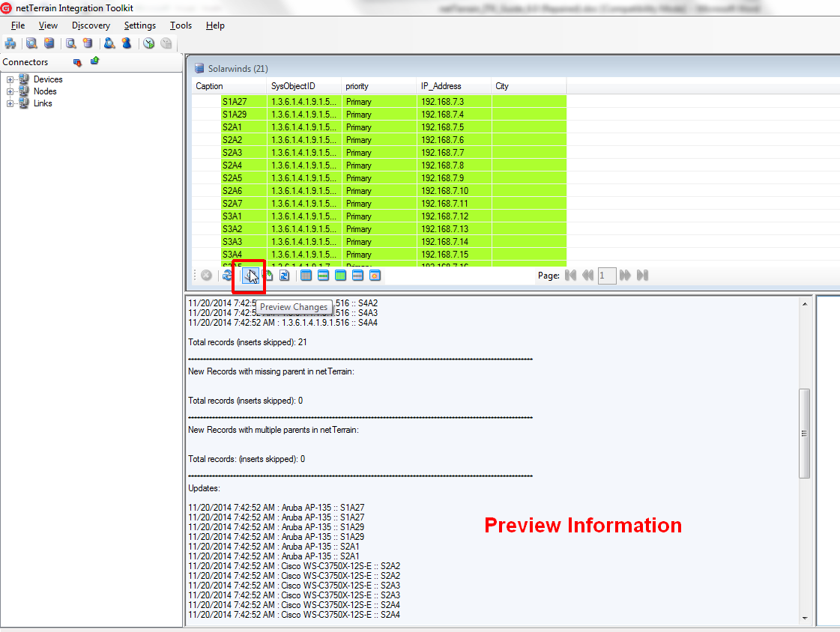Expand the Nodes tree node
Viewport: 840px width, 632px height.
pyautogui.click(x=10, y=91)
